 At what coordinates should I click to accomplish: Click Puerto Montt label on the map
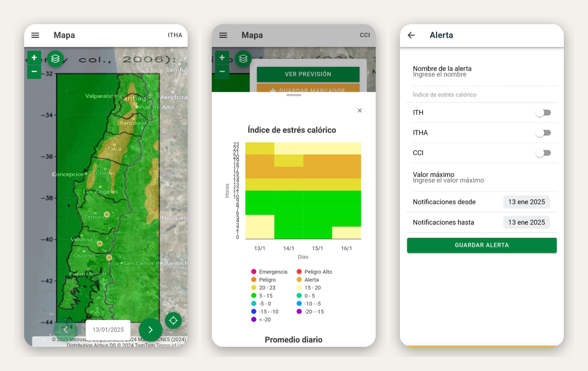(88, 274)
